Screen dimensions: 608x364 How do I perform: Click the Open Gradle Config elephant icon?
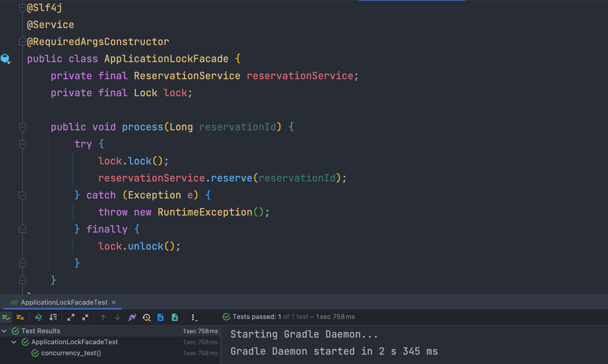[x=132, y=318]
